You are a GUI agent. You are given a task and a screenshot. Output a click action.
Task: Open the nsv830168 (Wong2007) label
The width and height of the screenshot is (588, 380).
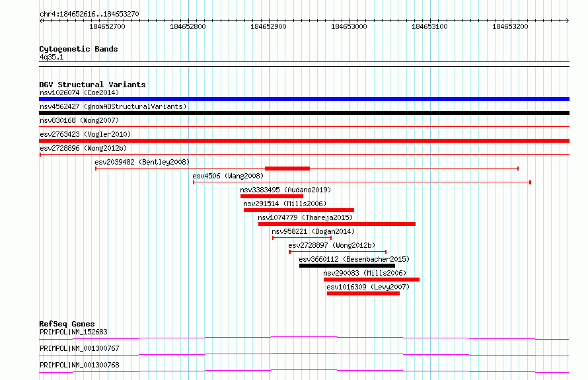point(79,120)
